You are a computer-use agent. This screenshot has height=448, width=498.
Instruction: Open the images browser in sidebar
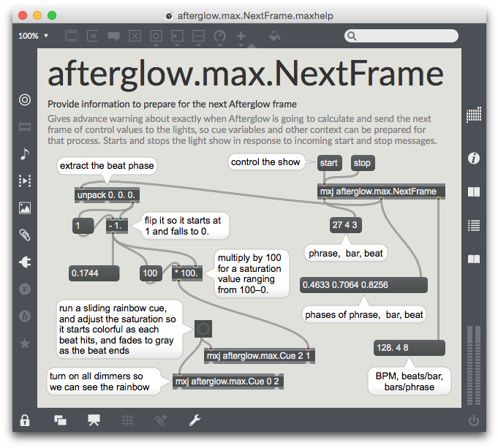point(25,208)
